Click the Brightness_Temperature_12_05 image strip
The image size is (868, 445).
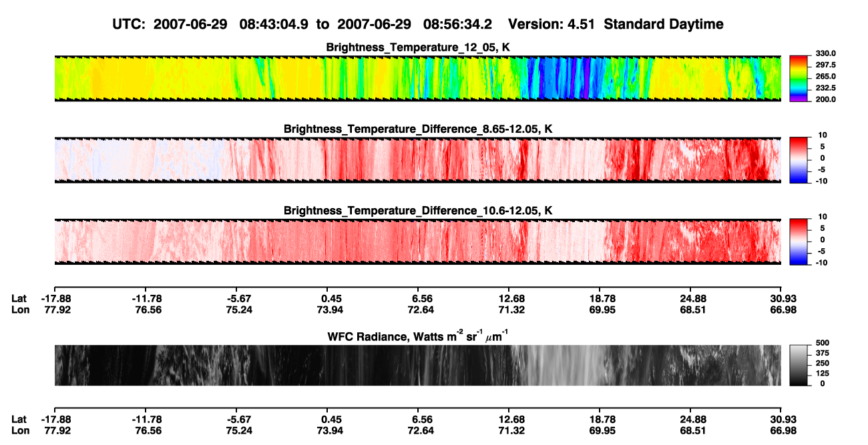click(x=417, y=78)
